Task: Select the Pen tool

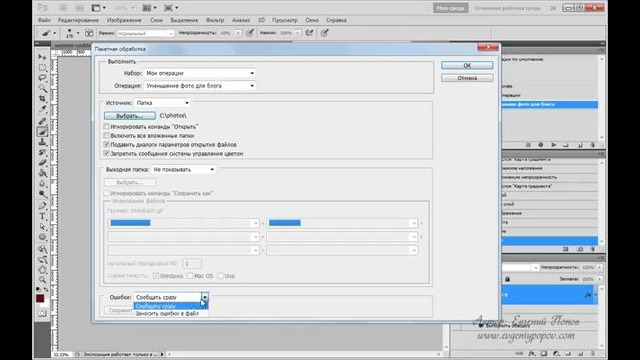Action: click(42, 206)
